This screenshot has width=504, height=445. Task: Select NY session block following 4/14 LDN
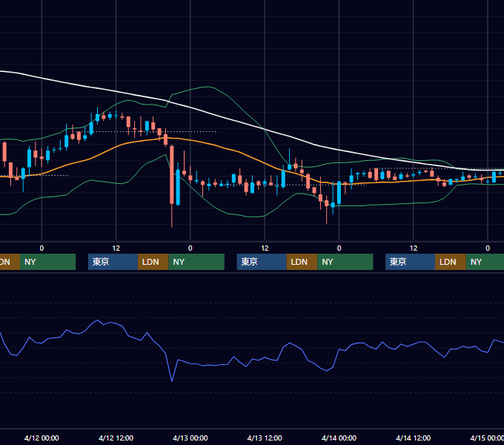[x=485, y=262]
